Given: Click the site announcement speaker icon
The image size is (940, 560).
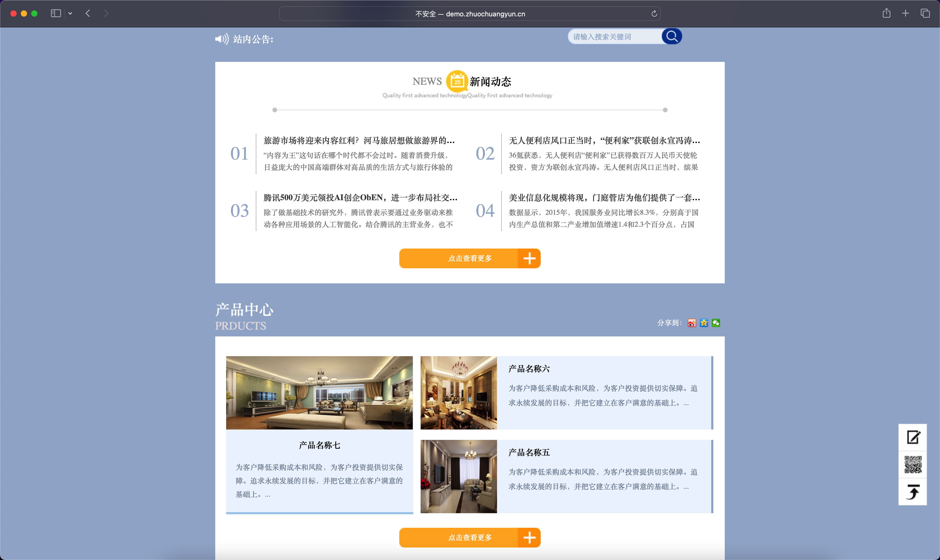Looking at the screenshot, I should coord(222,39).
